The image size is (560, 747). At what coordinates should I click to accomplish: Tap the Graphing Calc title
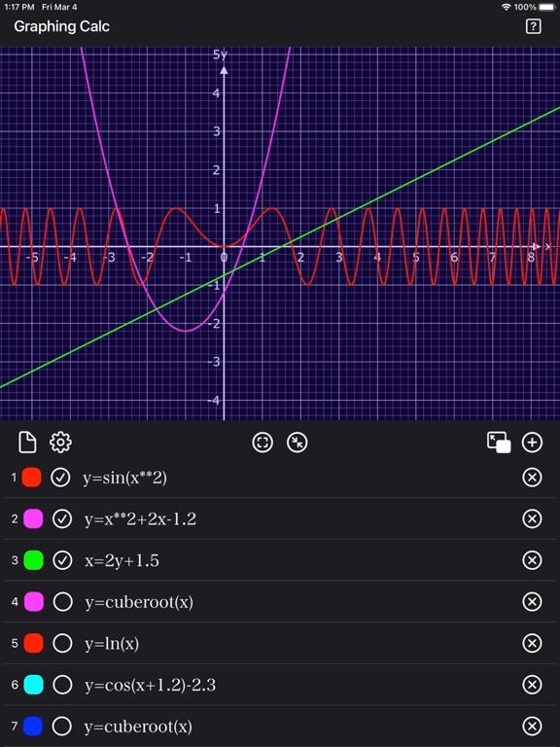(x=62, y=26)
